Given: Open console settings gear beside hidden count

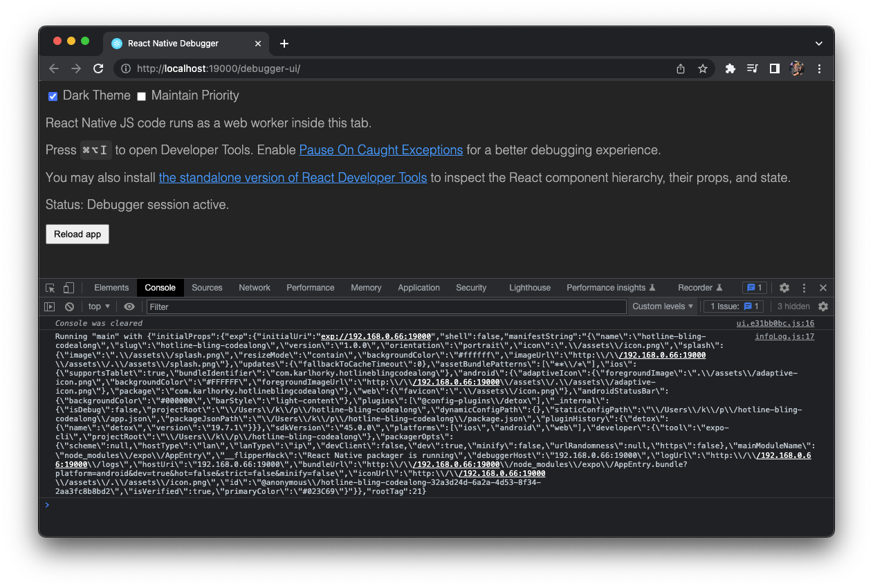Looking at the screenshot, I should pos(823,306).
